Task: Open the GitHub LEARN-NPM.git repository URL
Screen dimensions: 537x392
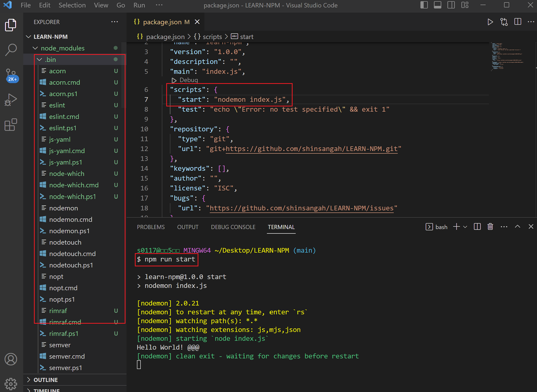Action: [311, 149]
